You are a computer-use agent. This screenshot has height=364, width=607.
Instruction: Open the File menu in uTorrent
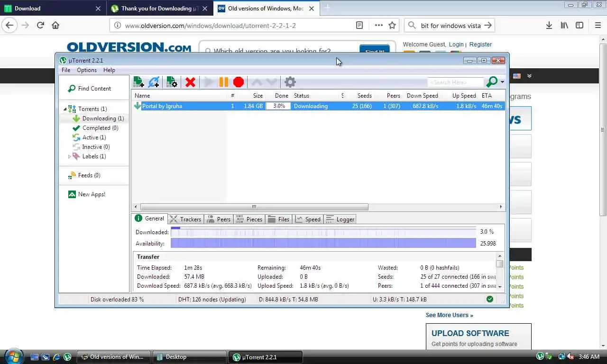pos(66,70)
